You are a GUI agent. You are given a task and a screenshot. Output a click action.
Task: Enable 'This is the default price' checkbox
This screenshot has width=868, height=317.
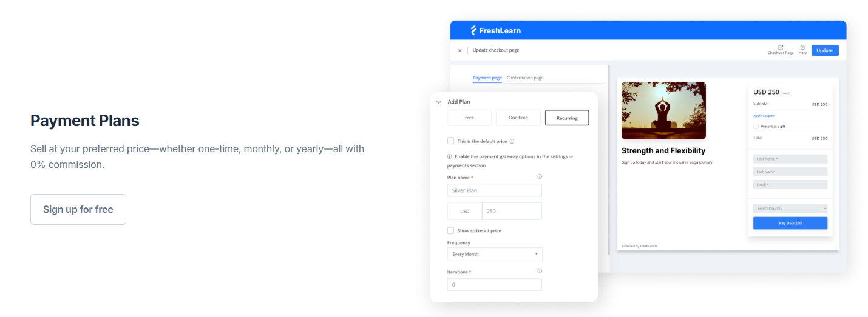click(450, 141)
